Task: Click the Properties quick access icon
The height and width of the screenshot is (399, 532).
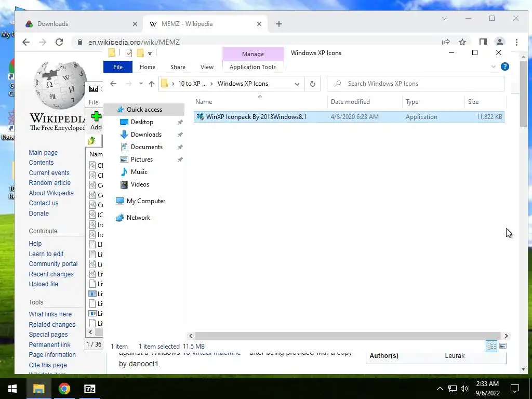Action: [129, 53]
